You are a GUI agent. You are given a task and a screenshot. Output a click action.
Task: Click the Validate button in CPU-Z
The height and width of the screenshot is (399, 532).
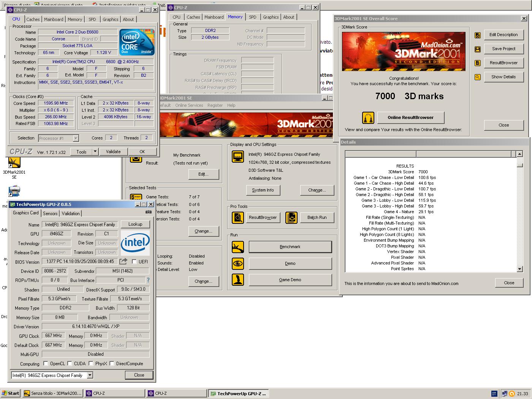tap(113, 152)
